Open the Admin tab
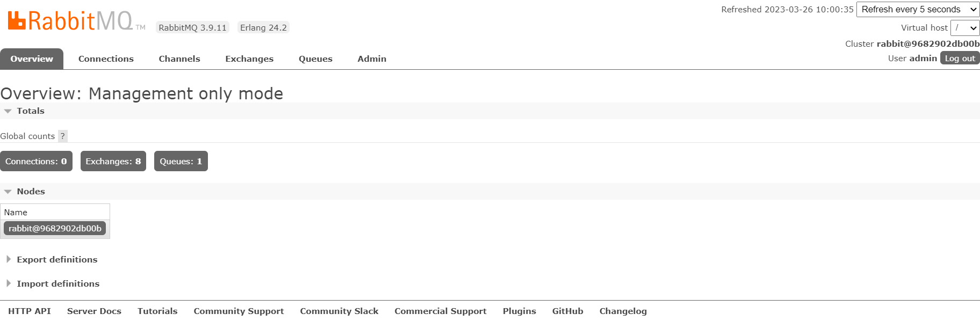Viewport: 980px width, 321px height. [x=372, y=59]
